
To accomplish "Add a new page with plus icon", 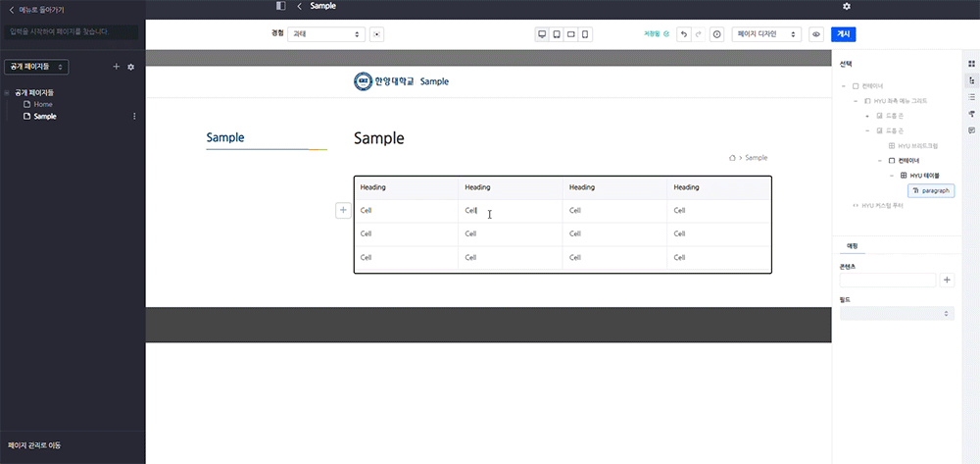I will (117, 67).
